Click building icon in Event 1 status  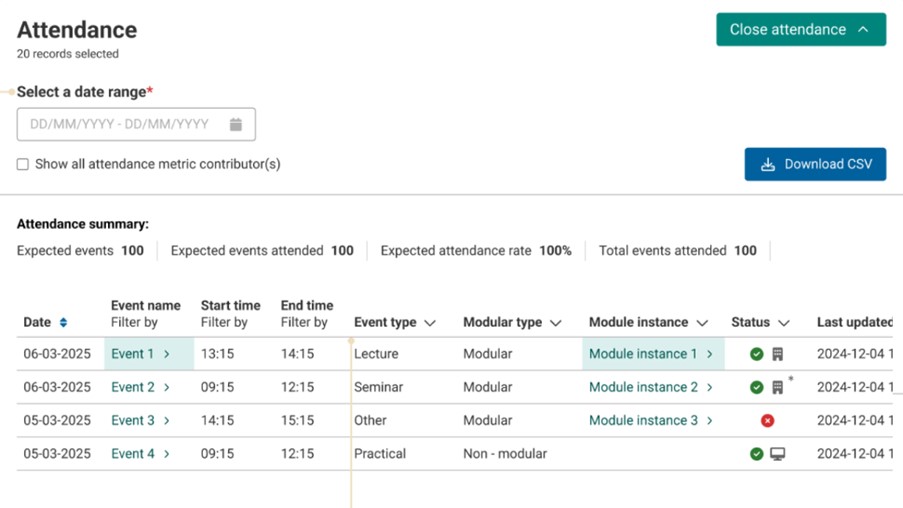click(777, 354)
